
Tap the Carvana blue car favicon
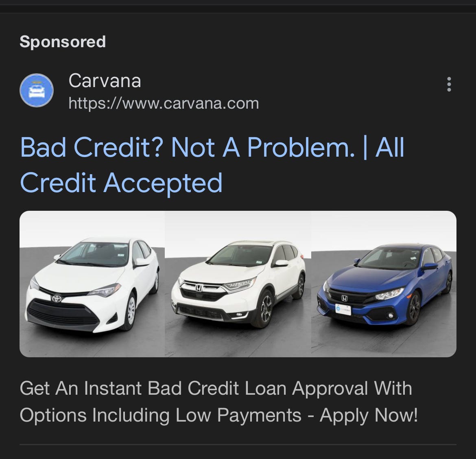pyautogui.click(x=37, y=90)
